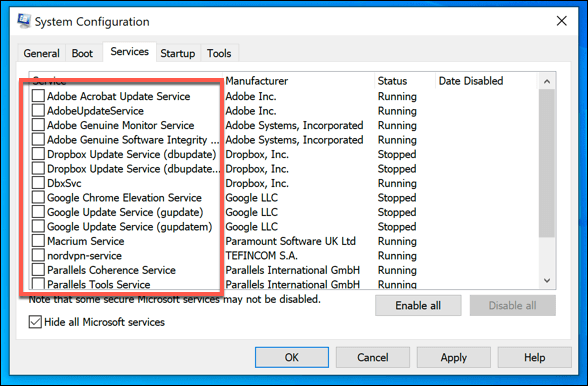
Task: Enable Google Update Service (gupdate) checkbox
Action: 38,212
